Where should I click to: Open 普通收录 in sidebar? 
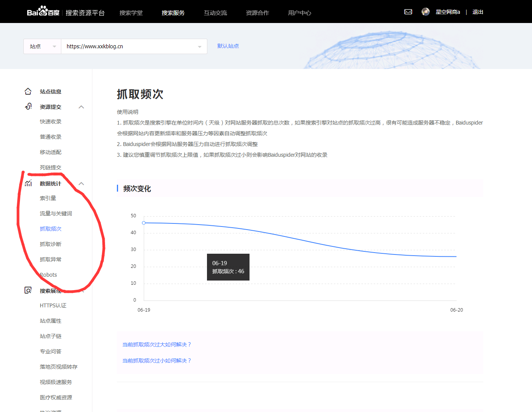click(x=51, y=137)
